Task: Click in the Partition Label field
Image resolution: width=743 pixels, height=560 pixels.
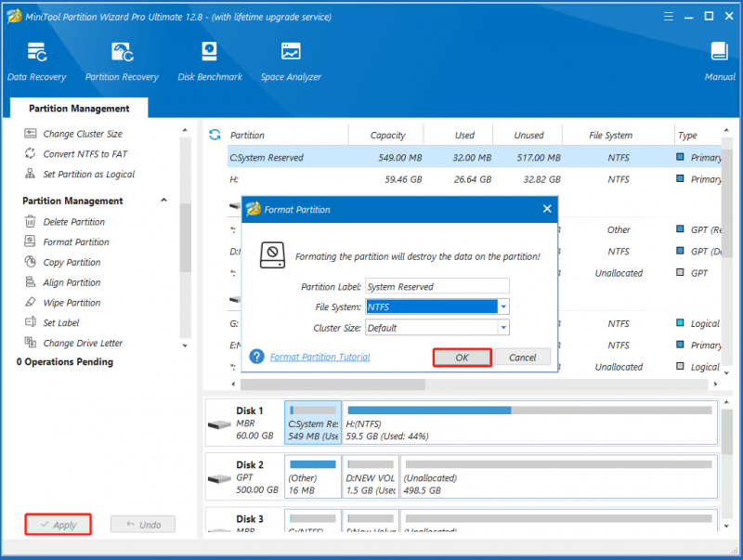Action: pyautogui.click(x=437, y=286)
